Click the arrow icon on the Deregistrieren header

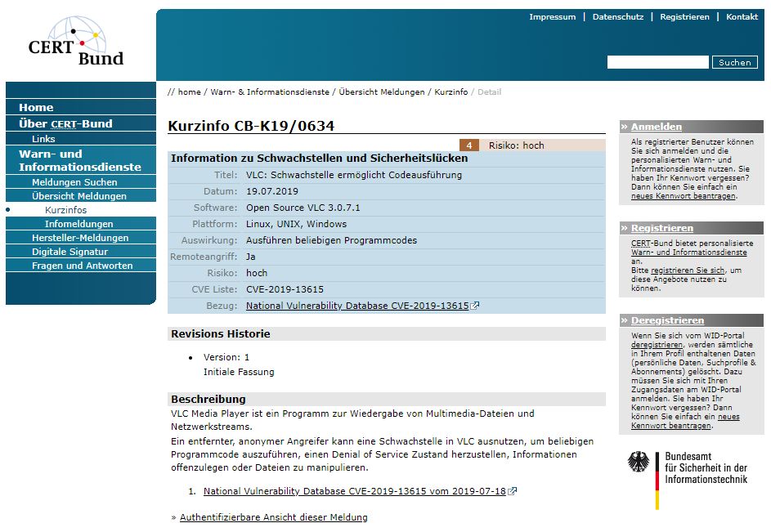[x=624, y=320]
